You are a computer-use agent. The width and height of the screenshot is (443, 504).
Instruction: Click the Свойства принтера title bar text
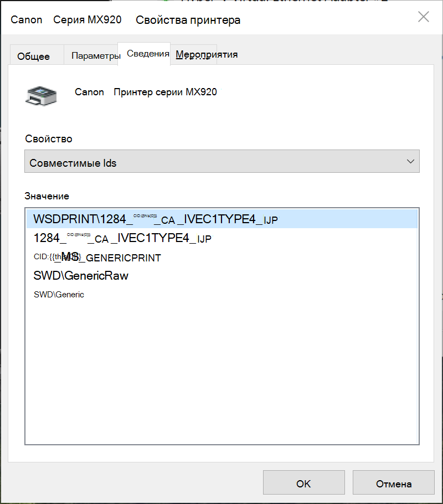188,20
